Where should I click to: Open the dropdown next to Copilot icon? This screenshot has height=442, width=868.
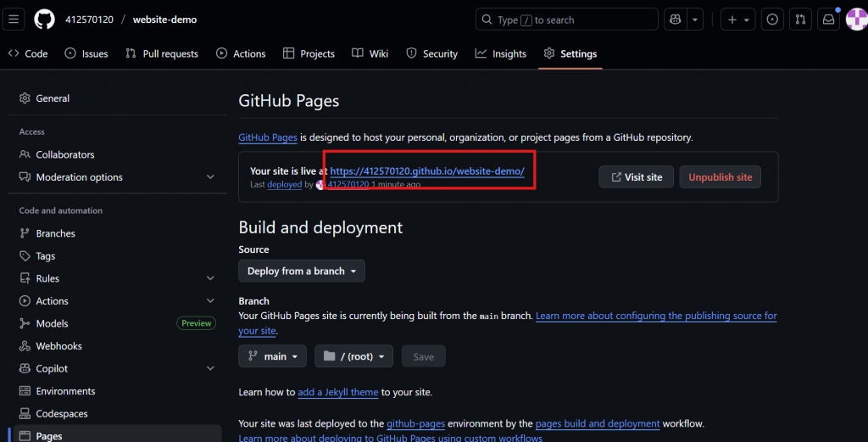pyautogui.click(x=695, y=20)
